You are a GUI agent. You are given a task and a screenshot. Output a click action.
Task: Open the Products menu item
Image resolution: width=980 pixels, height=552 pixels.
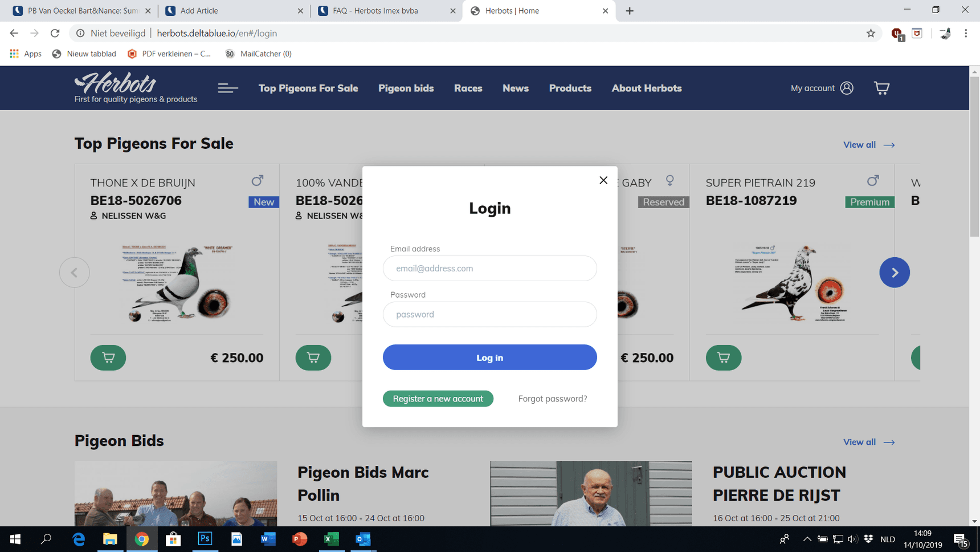[x=570, y=88]
